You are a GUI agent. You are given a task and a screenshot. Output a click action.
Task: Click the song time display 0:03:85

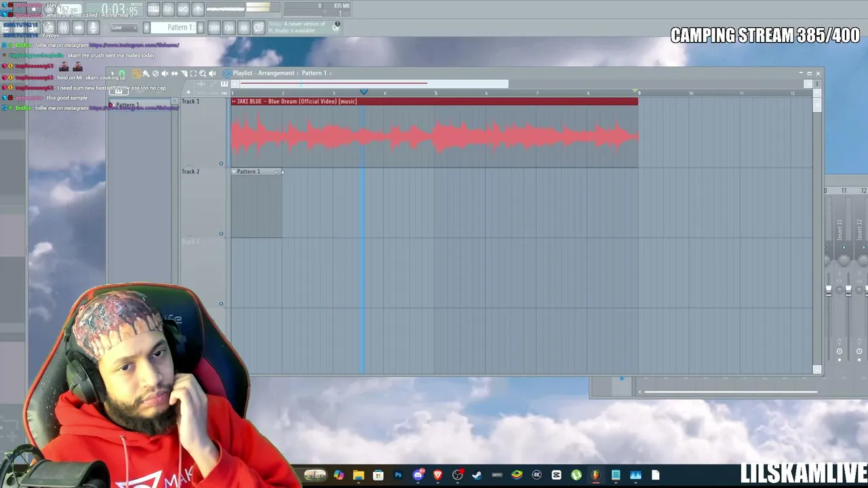(x=120, y=9)
